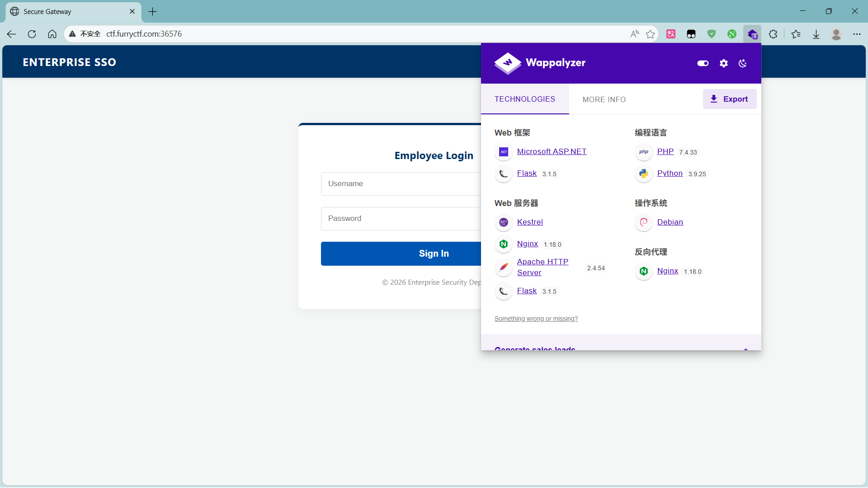Viewport: 868px width, 488px height.
Task: Open the Microsoft ASP.NET link
Action: 552,152
